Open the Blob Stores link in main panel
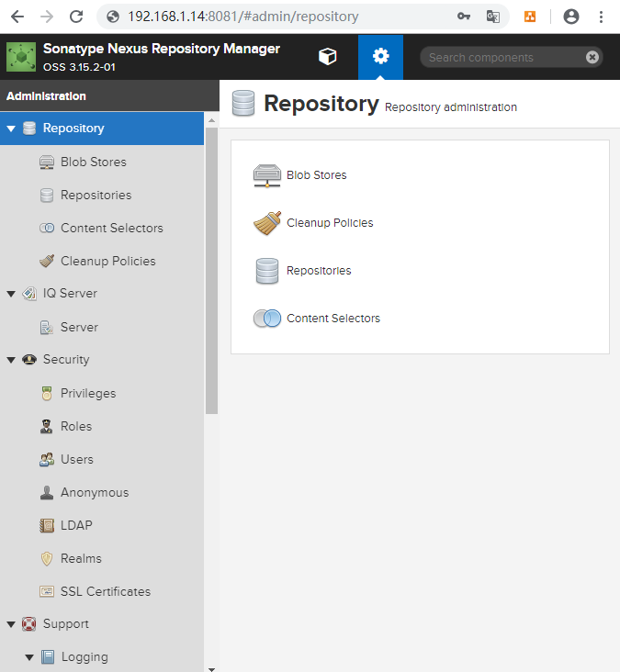This screenshot has width=620, height=672. click(x=317, y=175)
